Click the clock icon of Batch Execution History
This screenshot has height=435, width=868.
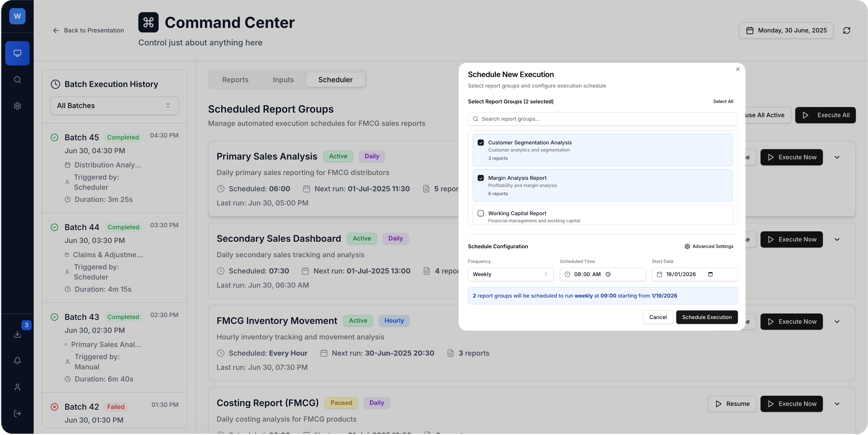tap(55, 84)
